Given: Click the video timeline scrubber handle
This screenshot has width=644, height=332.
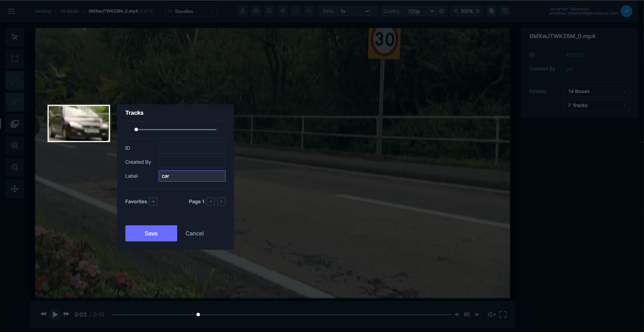Looking at the screenshot, I should pos(198,315).
